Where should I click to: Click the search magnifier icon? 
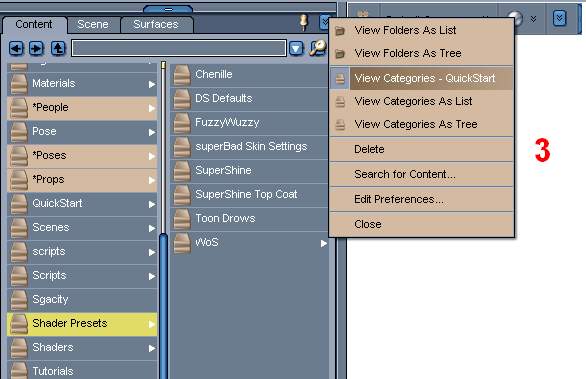click(x=318, y=48)
